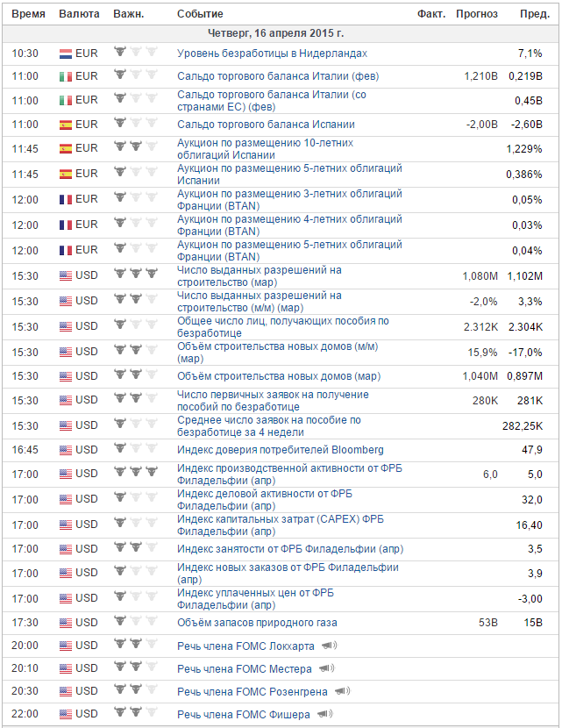
Task: Click forecast value 280K
Action: [x=485, y=401]
